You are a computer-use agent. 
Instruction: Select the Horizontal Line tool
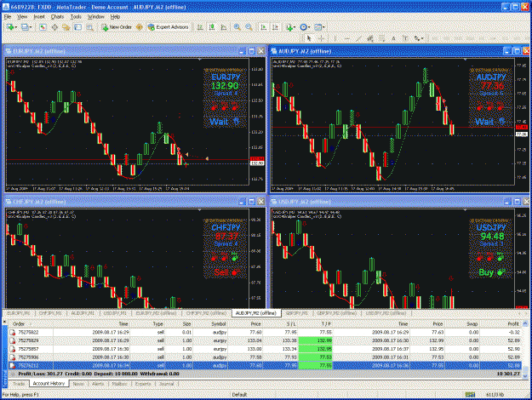(x=346, y=38)
